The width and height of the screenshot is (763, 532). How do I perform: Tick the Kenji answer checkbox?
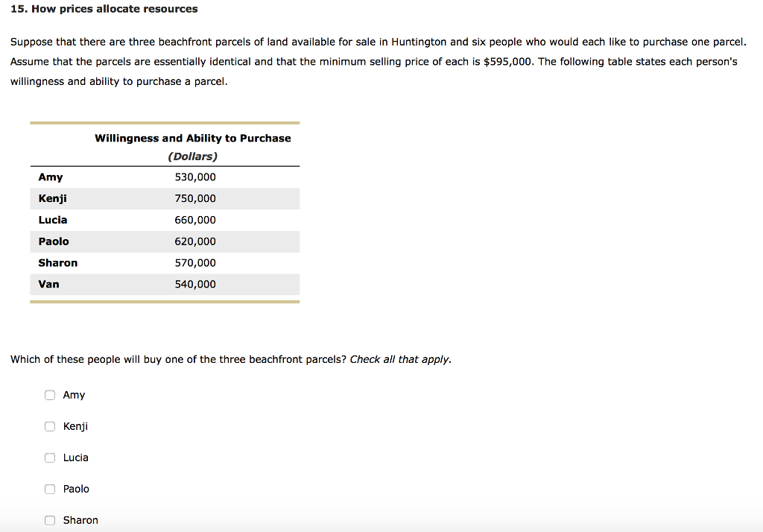click(x=50, y=426)
